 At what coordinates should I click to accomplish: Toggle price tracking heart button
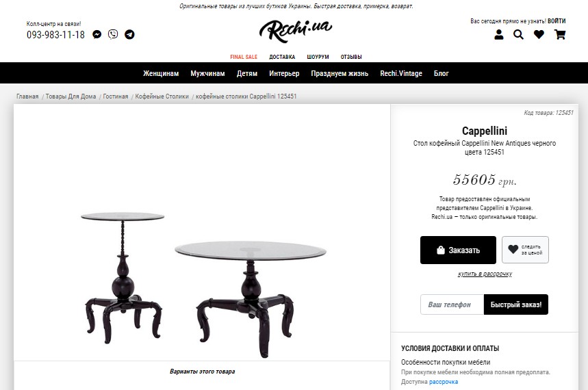coord(525,250)
